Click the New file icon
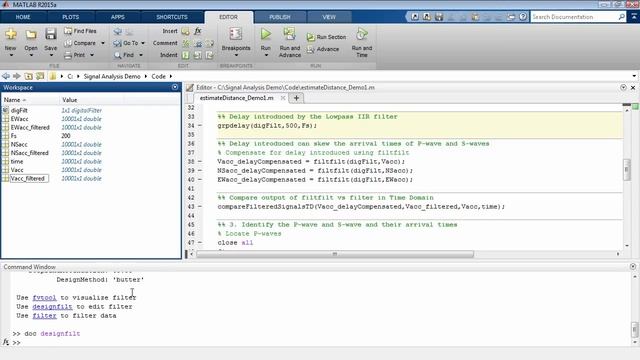Screen dimensions: 640x360 11,35
